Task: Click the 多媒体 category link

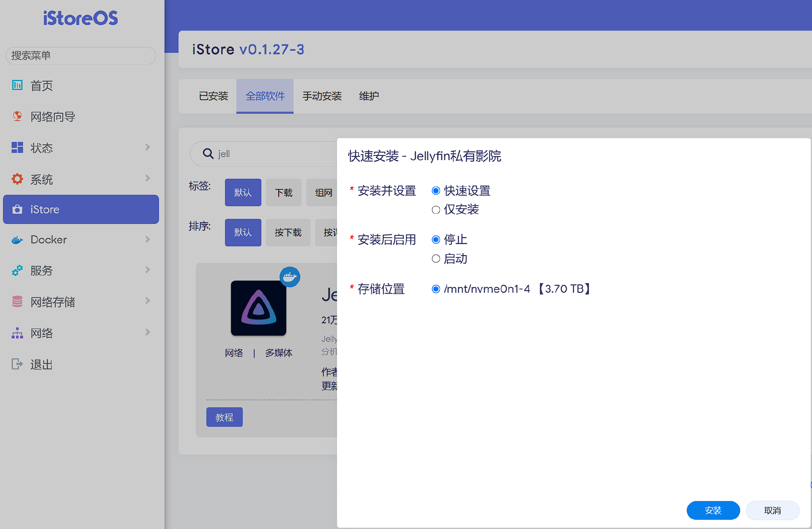Action: (x=279, y=353)
